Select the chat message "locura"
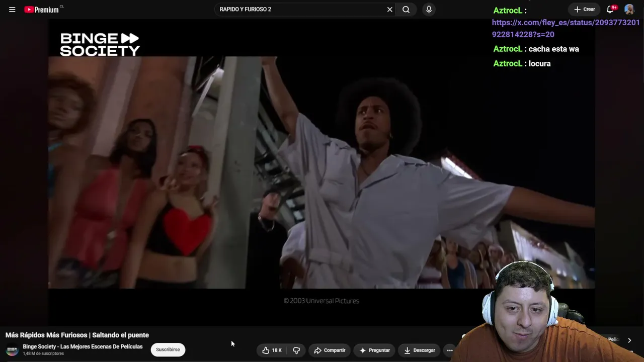The image size is (644, 362). tap(540, 64)
